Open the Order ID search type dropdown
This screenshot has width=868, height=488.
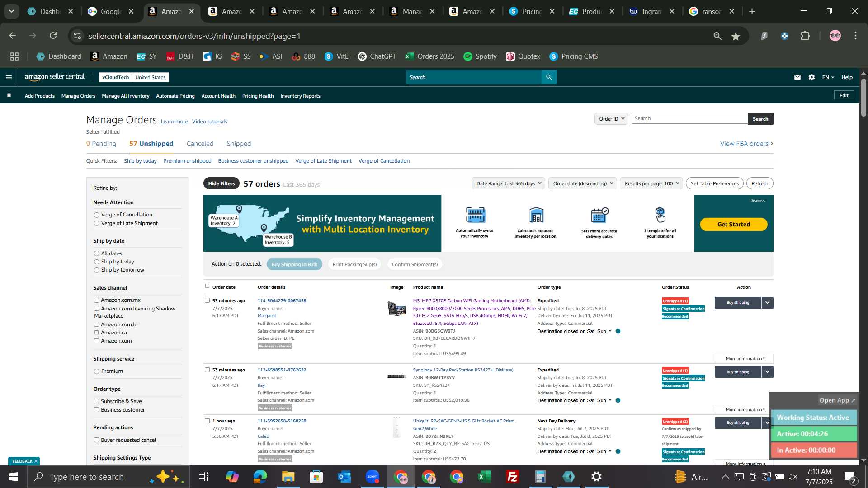point(611,119)
